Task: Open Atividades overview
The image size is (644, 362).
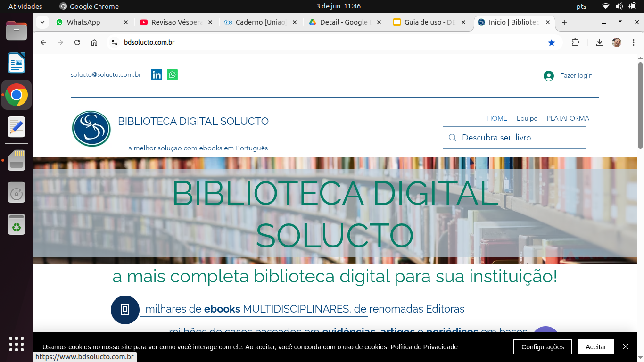Action: (x=25, y=6)
